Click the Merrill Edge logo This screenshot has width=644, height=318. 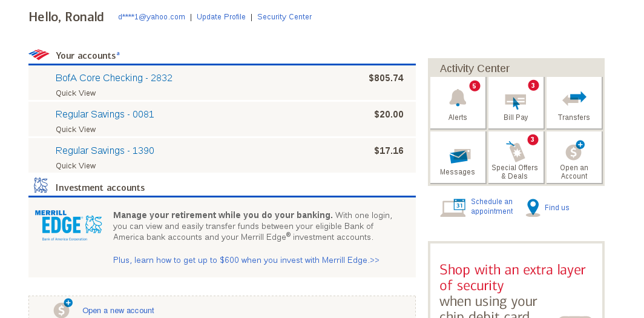point(68,225)
